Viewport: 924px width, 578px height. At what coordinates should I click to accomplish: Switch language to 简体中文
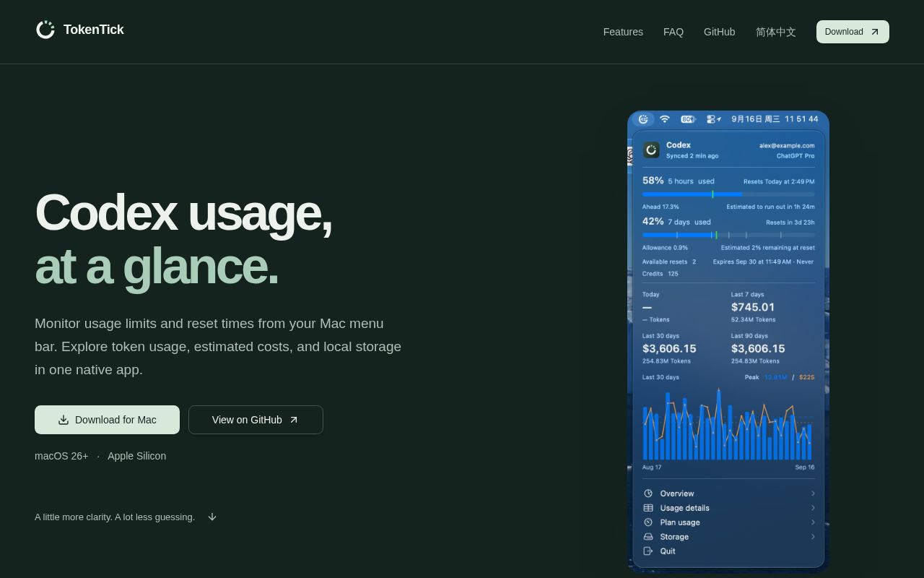[776, 32]
